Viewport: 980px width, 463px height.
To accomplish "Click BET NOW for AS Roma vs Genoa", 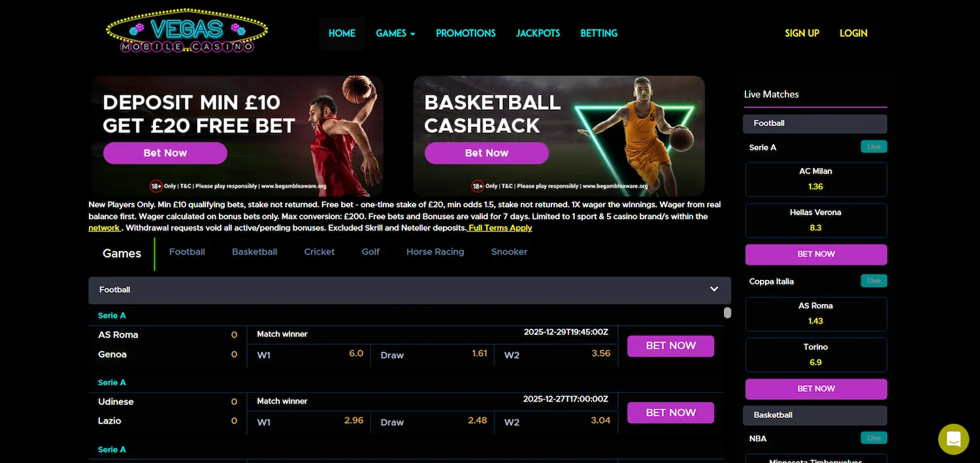I will tap(670, 346).
